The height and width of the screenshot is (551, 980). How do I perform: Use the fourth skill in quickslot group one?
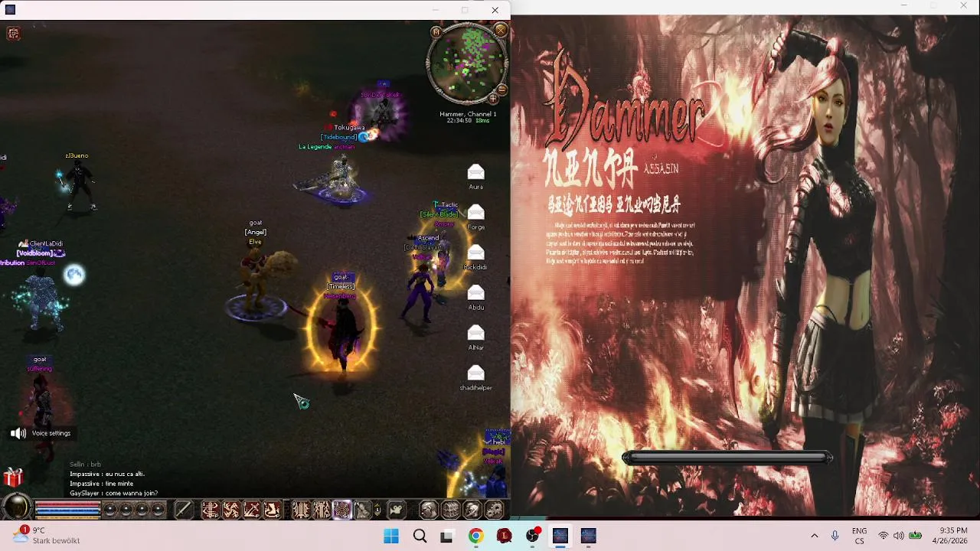272,509
